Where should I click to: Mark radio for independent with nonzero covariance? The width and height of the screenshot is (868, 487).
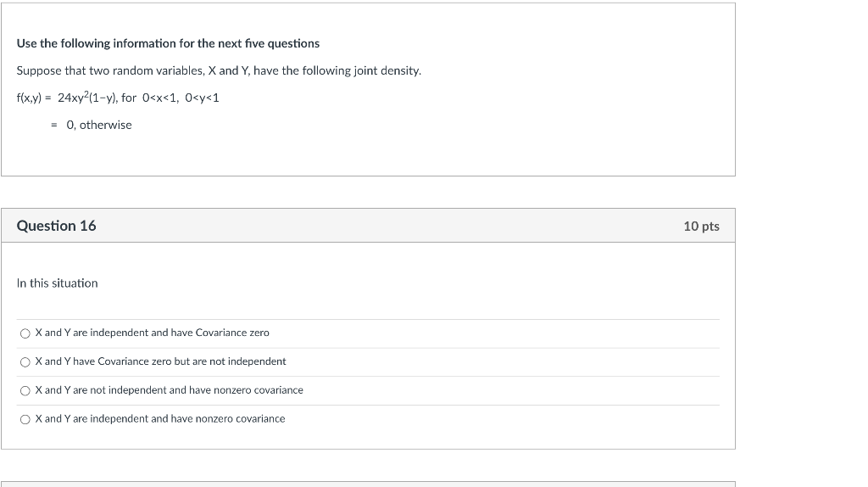pos(25,419)
